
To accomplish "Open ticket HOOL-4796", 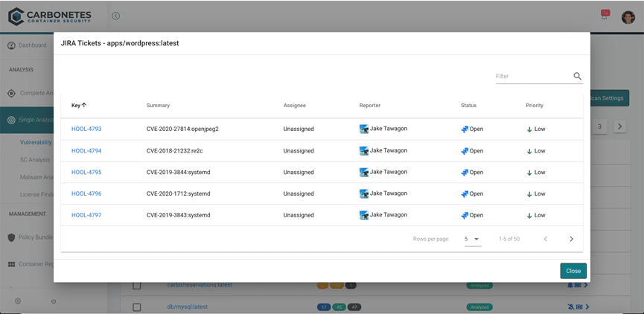I will [x=86, y=193].
